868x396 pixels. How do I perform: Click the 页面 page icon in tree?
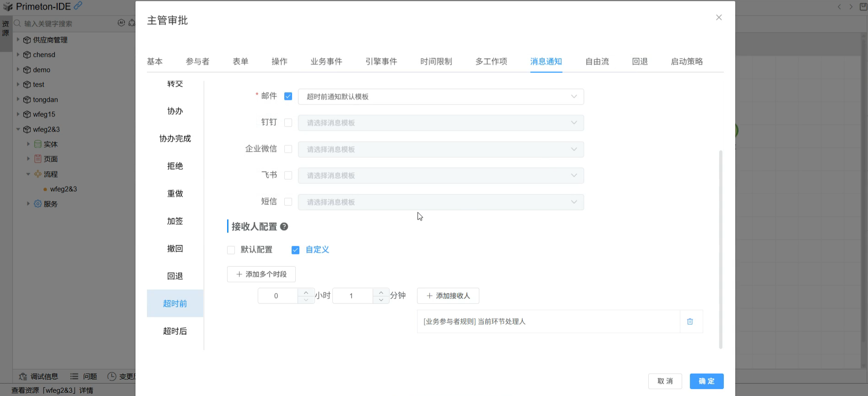pyautogui.click(x=38, y=159)
